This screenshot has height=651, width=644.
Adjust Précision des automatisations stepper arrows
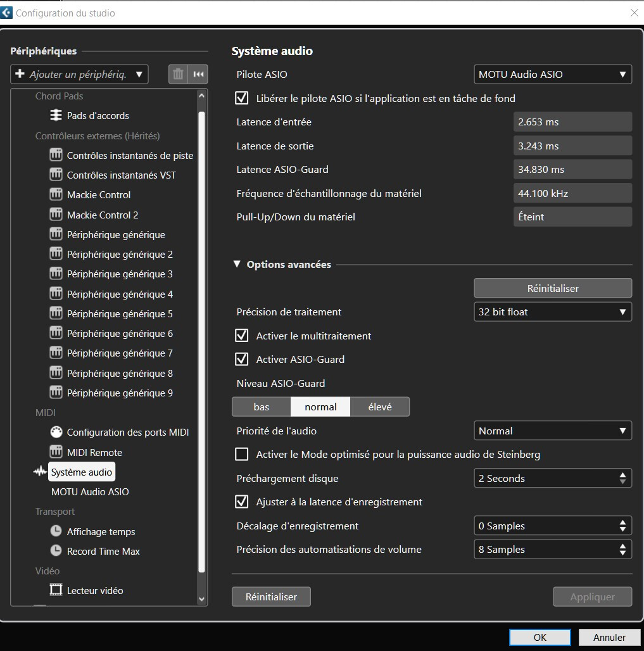(622, 549)
